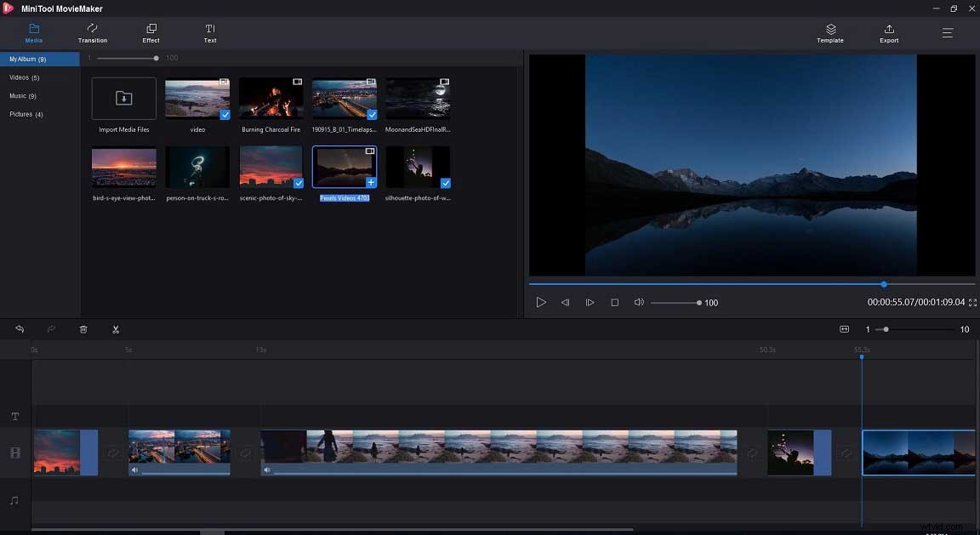
Task: Mute preview audio via the speaker icon
Action: pyautogui.click(x=639, y=302)
